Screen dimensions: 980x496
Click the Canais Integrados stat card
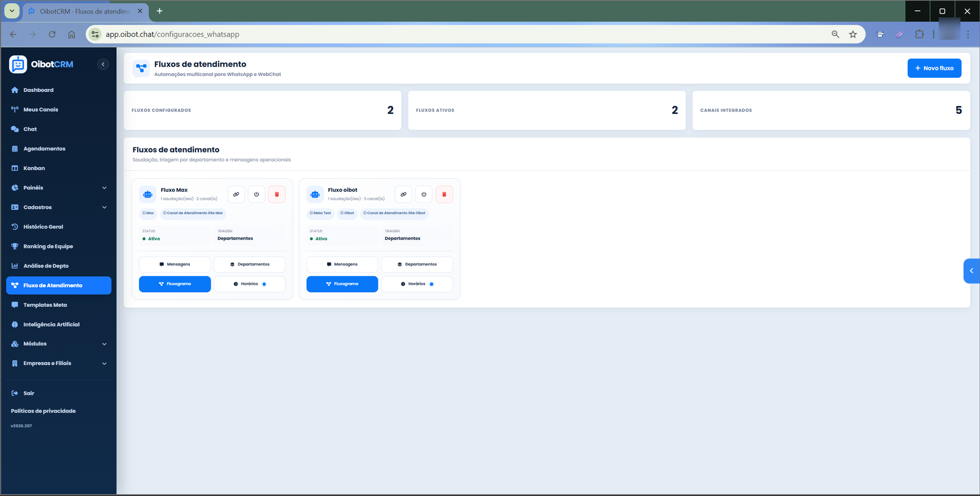(x=831, y=110)
